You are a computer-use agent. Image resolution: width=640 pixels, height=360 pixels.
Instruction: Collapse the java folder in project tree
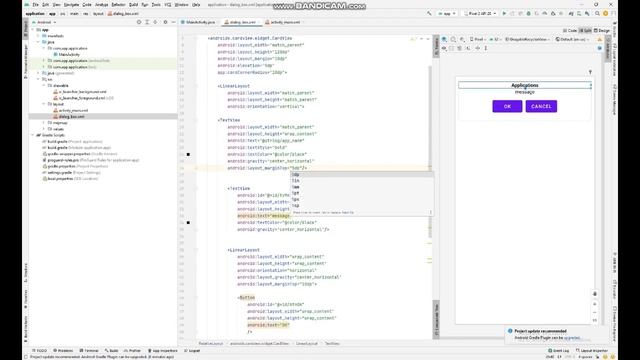[x=38, y=42]
